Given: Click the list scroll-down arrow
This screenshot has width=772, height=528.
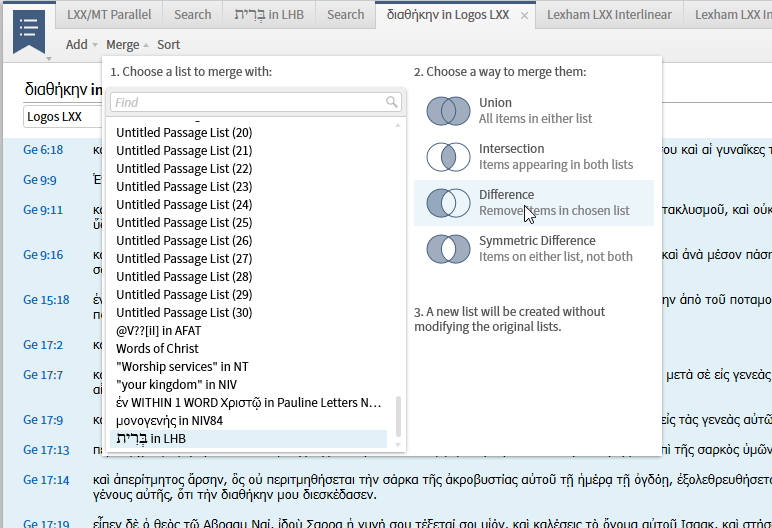Looking at the screenshot, I should [398, 445].
